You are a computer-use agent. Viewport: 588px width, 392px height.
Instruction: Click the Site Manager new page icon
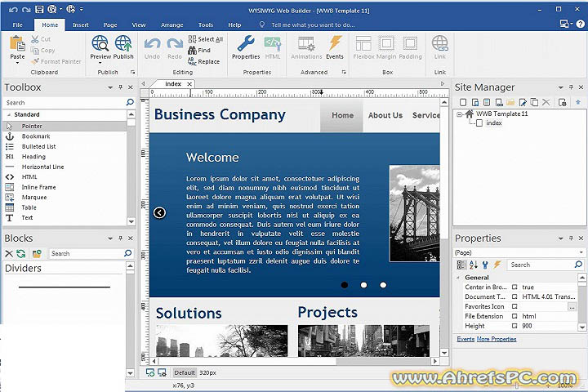(x=463, y=102)
